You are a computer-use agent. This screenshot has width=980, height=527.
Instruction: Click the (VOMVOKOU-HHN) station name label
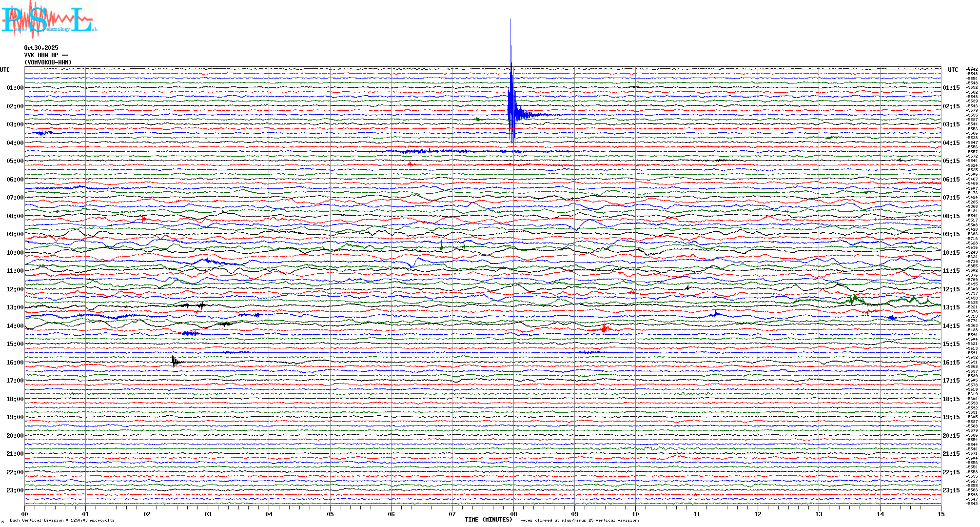(48, 62)
